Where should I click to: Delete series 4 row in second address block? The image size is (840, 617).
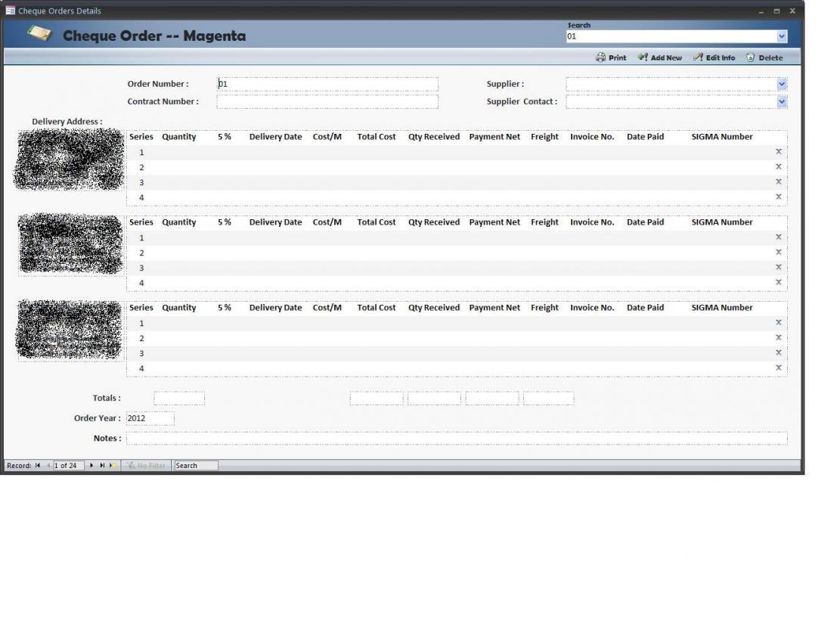tap(779, 282)
